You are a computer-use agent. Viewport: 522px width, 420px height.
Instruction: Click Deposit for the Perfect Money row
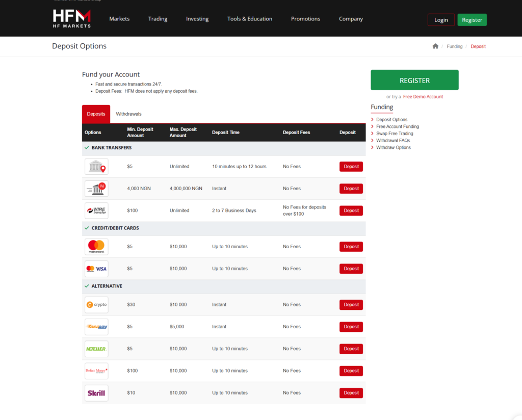click(351, 371)
